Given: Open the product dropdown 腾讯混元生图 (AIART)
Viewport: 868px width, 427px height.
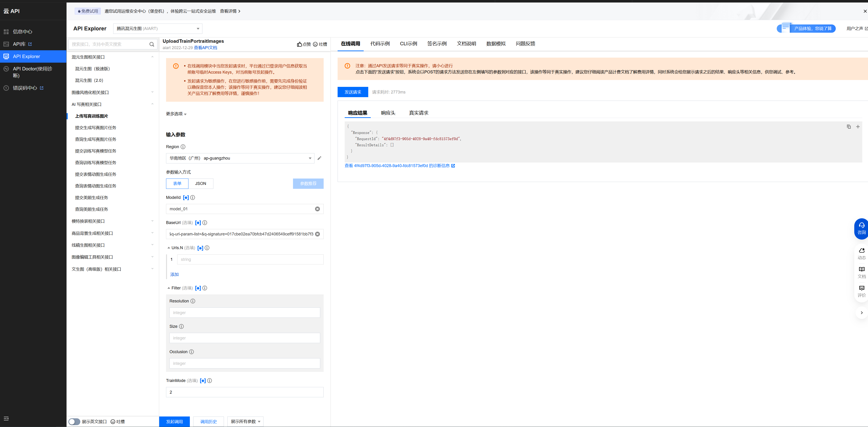Looking at the screenshot, I should click(x=158, y=29).
